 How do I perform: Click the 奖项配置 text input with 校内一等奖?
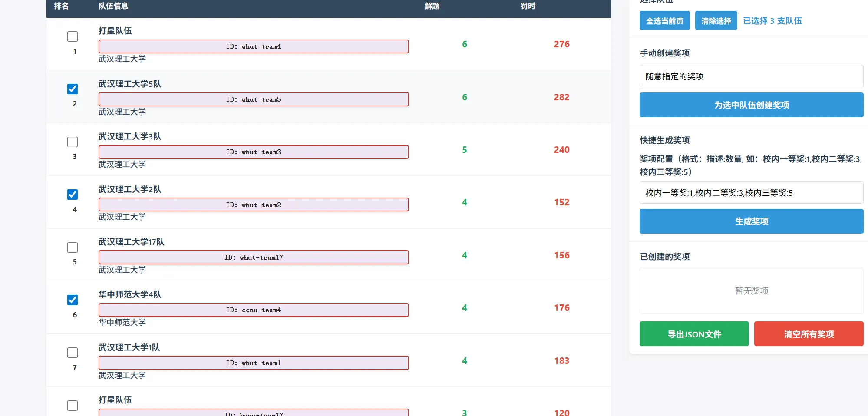(x=751, y=193)
